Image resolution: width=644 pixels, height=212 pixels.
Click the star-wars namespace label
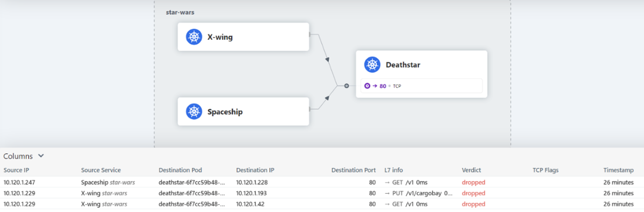tap(180, 12)
